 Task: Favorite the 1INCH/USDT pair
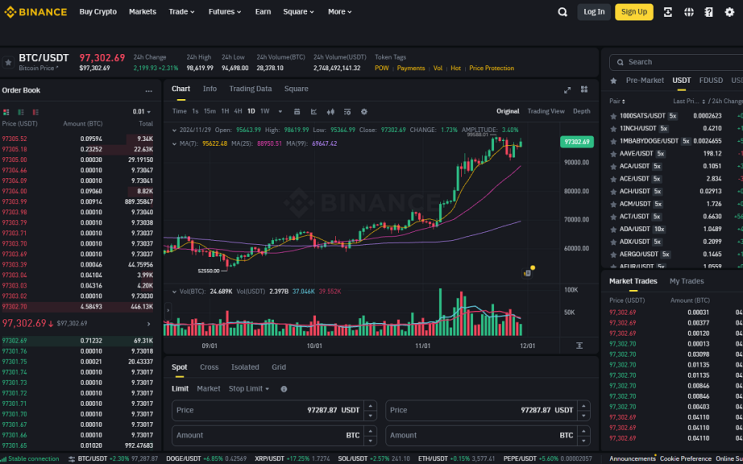[x=613, y=128]
